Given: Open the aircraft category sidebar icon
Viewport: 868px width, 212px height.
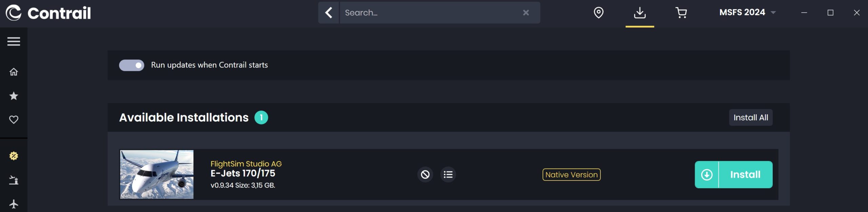Looking at the screenshot, I should tap(14, 204).
